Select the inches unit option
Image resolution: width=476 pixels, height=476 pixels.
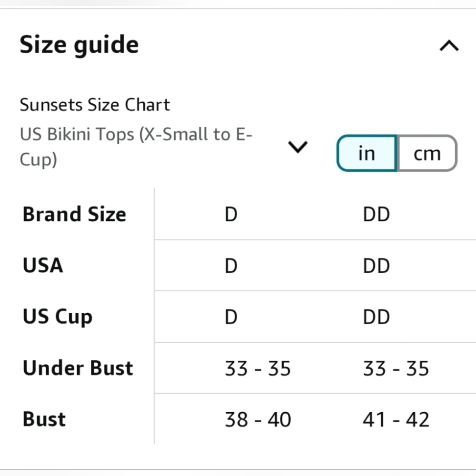[366, 153]
